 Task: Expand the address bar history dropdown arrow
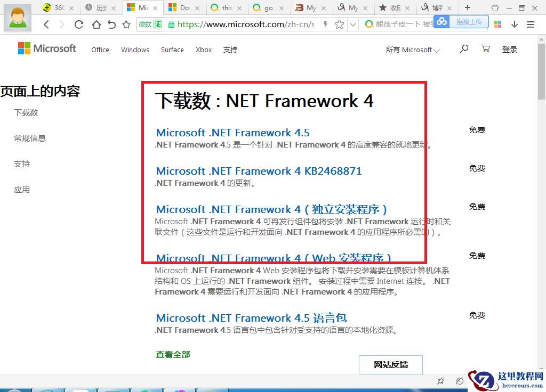point(353,24)
